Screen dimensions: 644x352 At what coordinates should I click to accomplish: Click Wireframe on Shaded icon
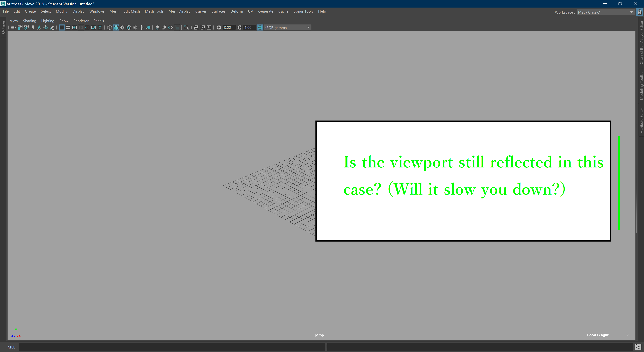(x=129, y=27)
